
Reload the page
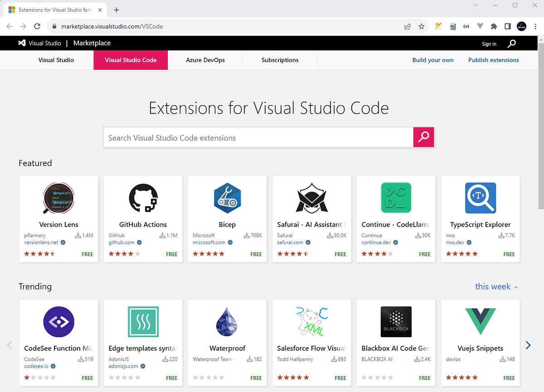(x=37, y=26)
